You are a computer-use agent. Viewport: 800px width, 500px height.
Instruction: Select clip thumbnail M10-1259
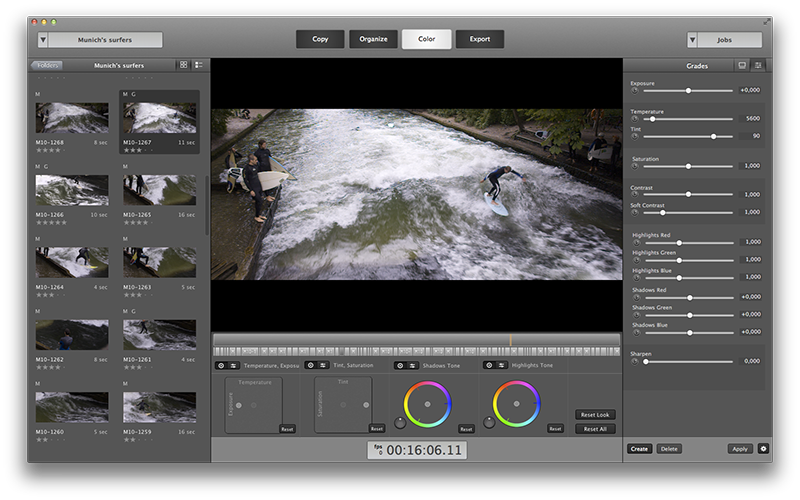coord(159,407)
